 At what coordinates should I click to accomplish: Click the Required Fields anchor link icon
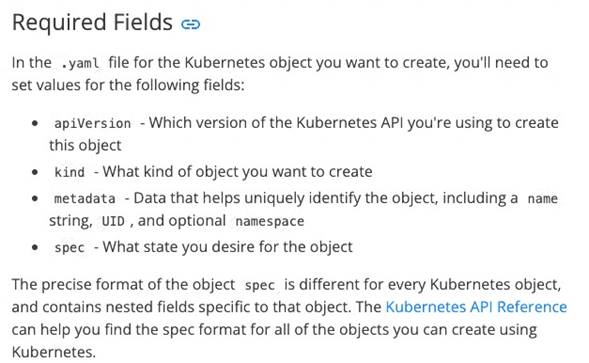tap(190, 24)
